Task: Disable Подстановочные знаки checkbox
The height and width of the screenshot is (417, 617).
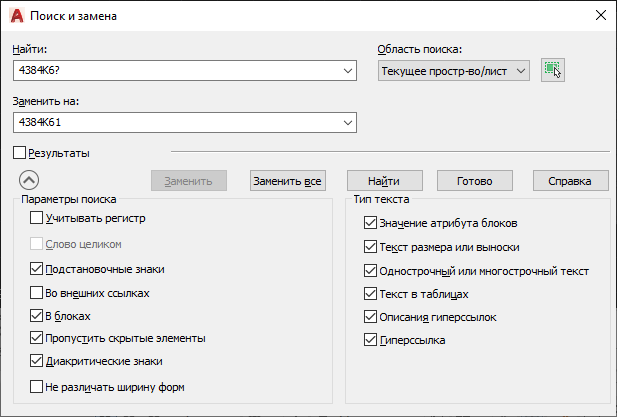Action: point(37,269)
